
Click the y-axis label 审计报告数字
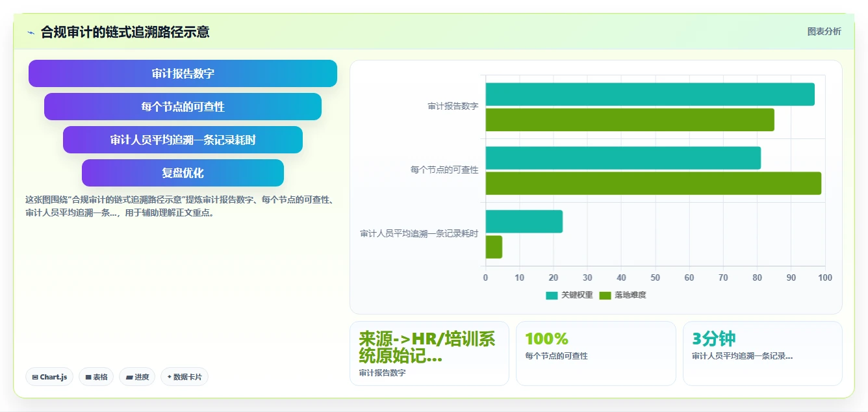(x=453, y=106)
